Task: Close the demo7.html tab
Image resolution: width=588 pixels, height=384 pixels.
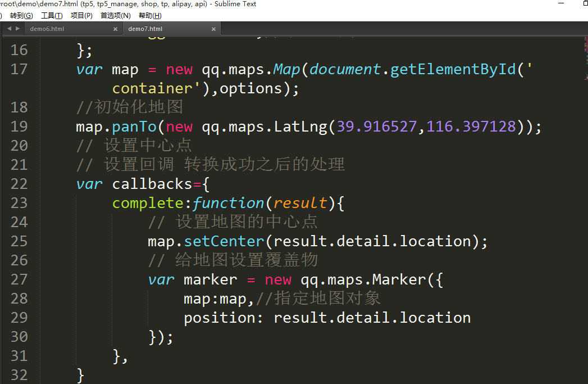Action: pyautogui.click(x=213, y=29)
